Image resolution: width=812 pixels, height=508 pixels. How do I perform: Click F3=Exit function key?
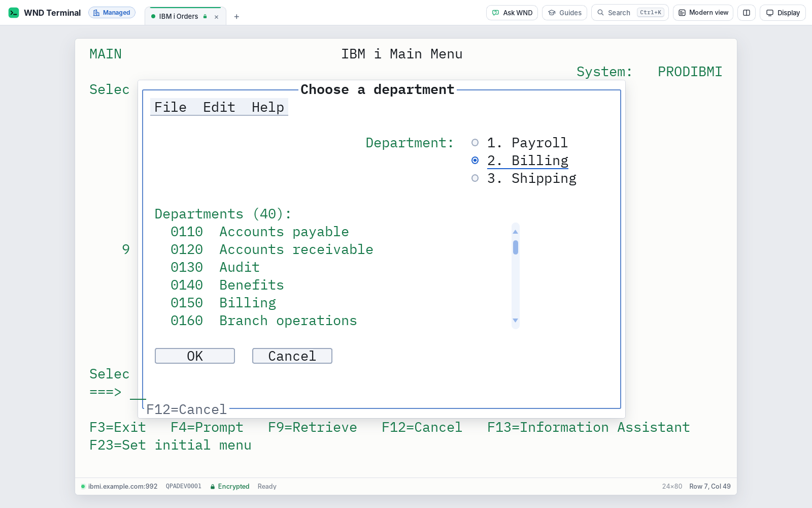point(118,427)
